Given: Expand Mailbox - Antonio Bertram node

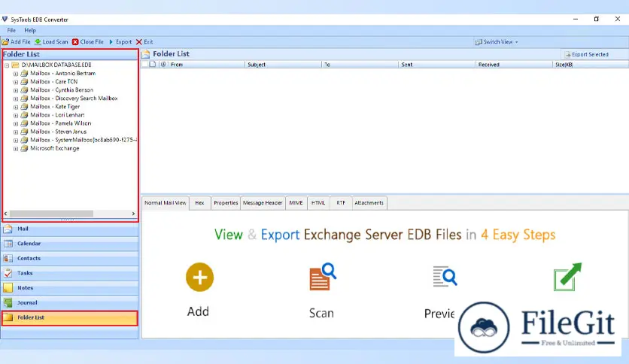Looking at the screenshot, I should coord(16,74).
